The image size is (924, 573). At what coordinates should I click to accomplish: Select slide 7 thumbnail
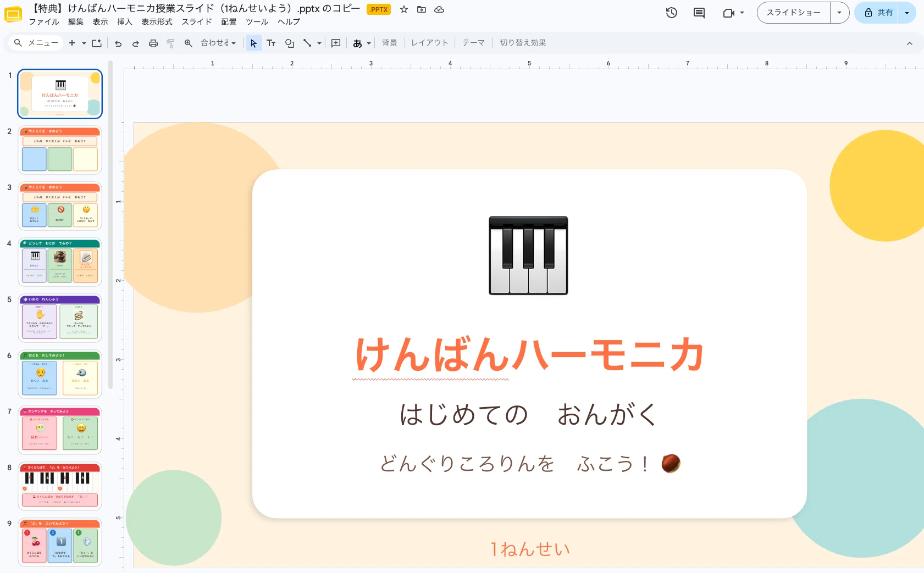pos(60,430)
